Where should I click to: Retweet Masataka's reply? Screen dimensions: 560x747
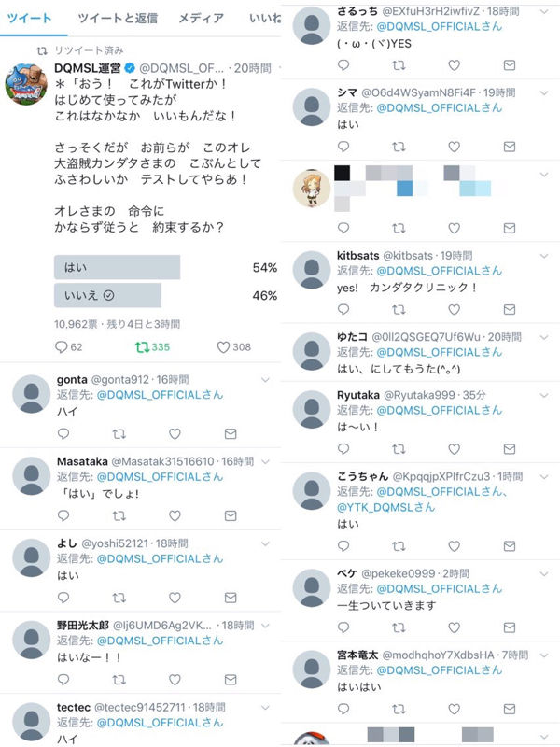(119, 515)
